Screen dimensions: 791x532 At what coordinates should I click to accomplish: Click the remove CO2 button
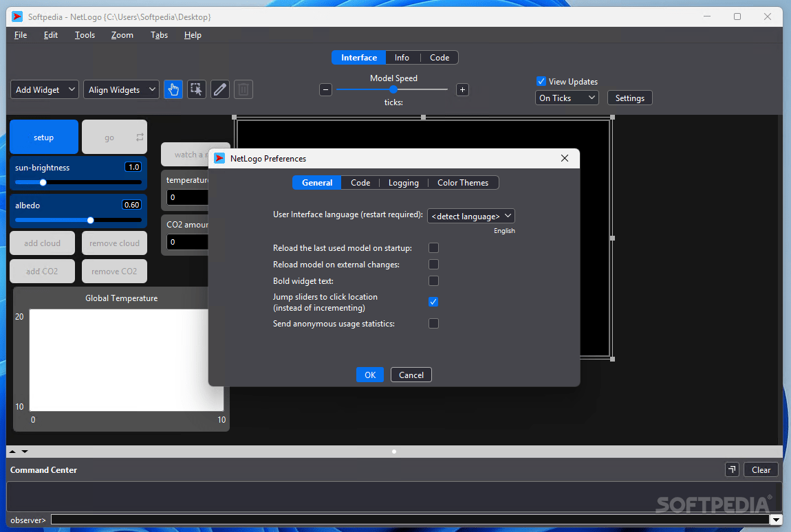coord(114,271)
